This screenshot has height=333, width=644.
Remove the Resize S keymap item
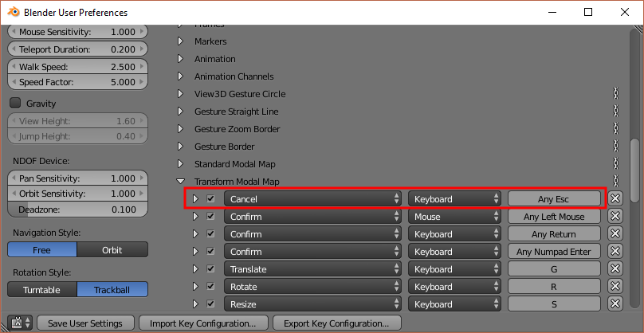coord(615,304)
